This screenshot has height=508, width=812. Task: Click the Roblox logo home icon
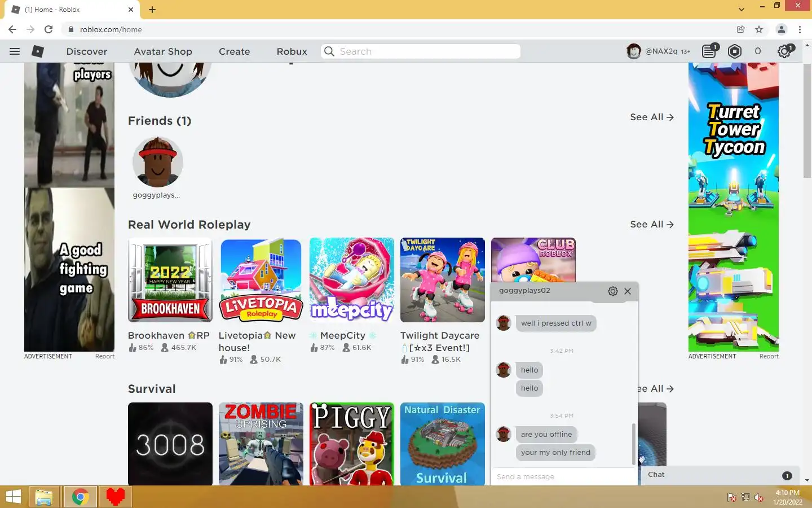(x=38, y=51)
